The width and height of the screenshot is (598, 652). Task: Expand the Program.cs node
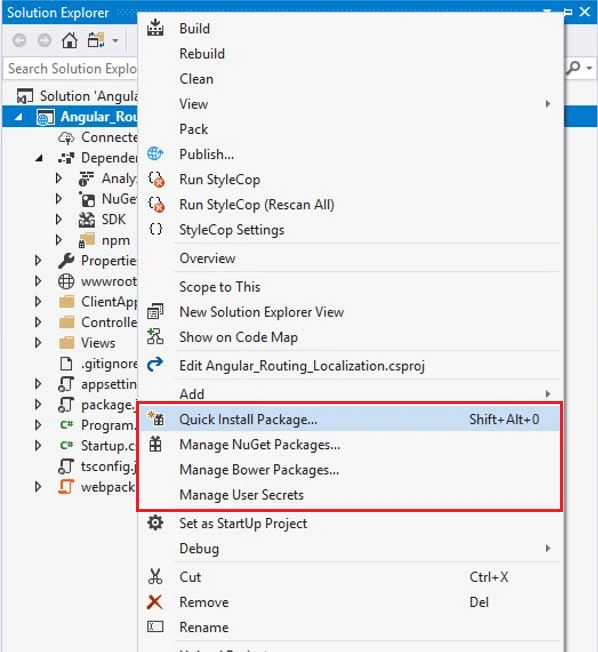pos(38,425)
